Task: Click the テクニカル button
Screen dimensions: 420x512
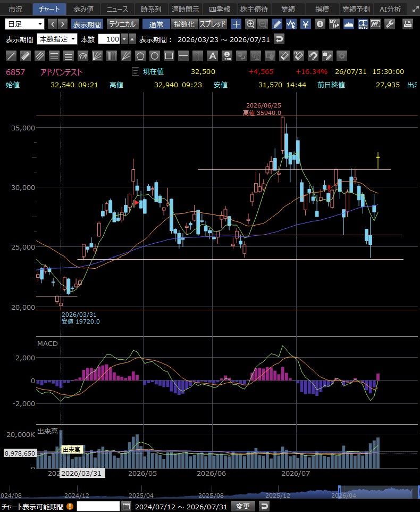Action: click(123, 24)
